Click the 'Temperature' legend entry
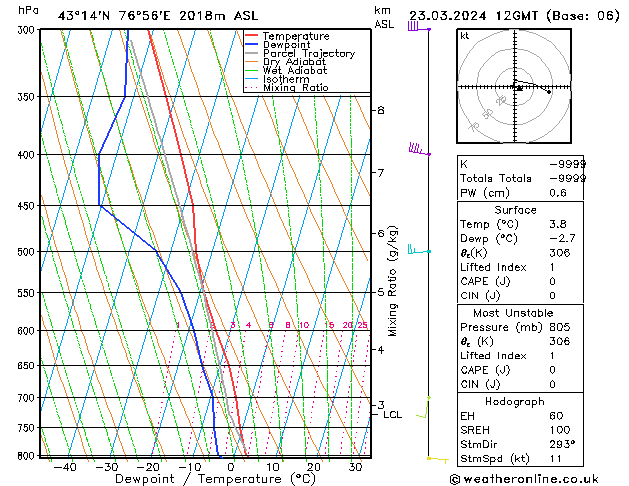629x486 pixels. point(296,36)
